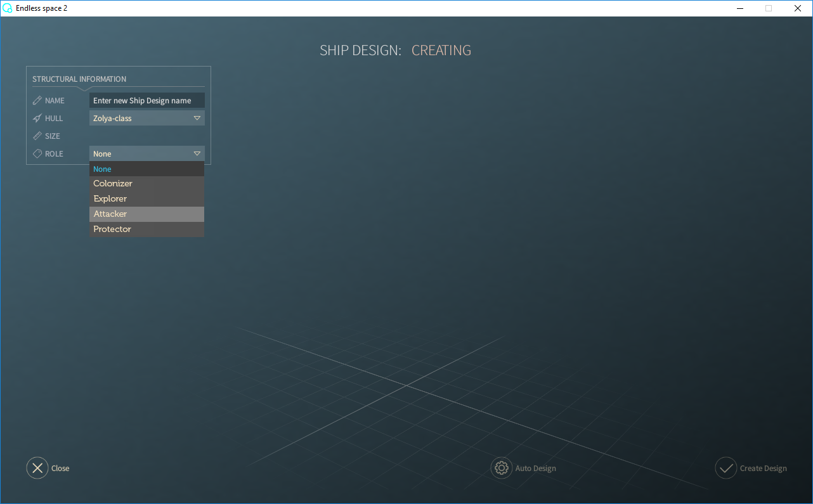Choose the Colonizer role option
This screenshot has height=504, width=813.
[x=146, y=184]
